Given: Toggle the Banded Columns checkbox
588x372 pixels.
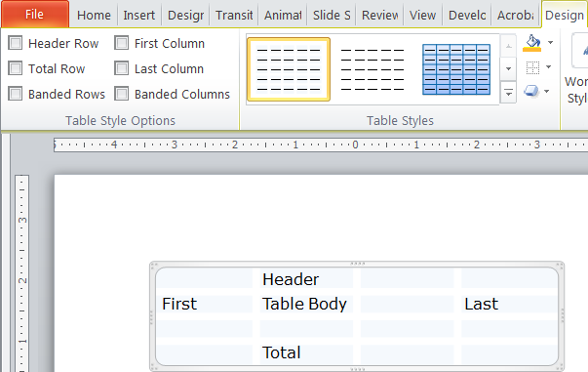Looking at the screenshot, I should click(122, 94).
